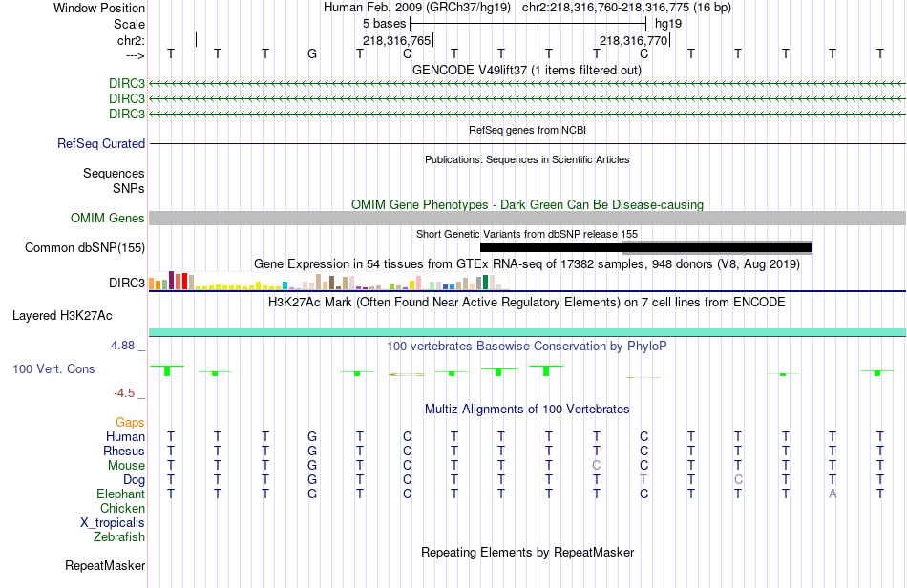The width and height of the screenshot is (907, 588).
Task: Click the Sequences label under Publications
Action: pos(114,173)
